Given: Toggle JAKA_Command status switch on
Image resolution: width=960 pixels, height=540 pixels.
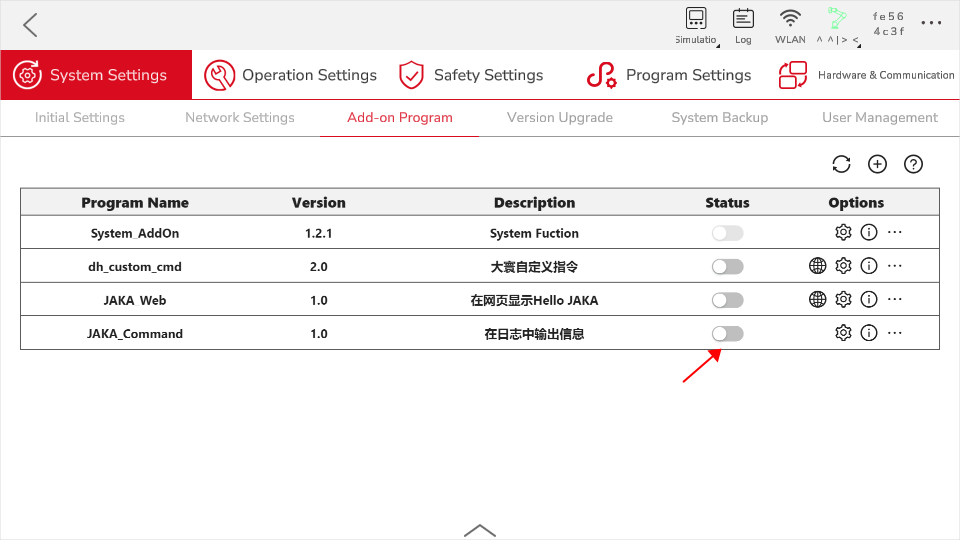Looking at the screenshot, I should 727,334.
